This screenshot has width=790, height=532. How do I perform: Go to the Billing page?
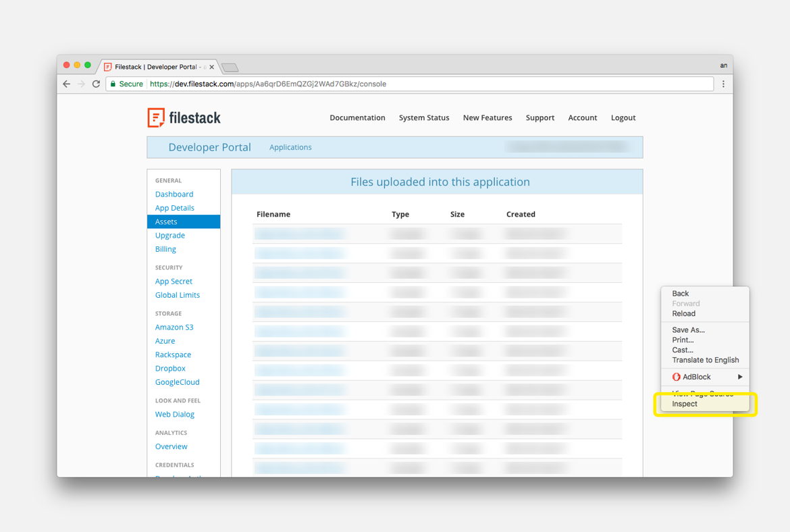tap(165, 248)
